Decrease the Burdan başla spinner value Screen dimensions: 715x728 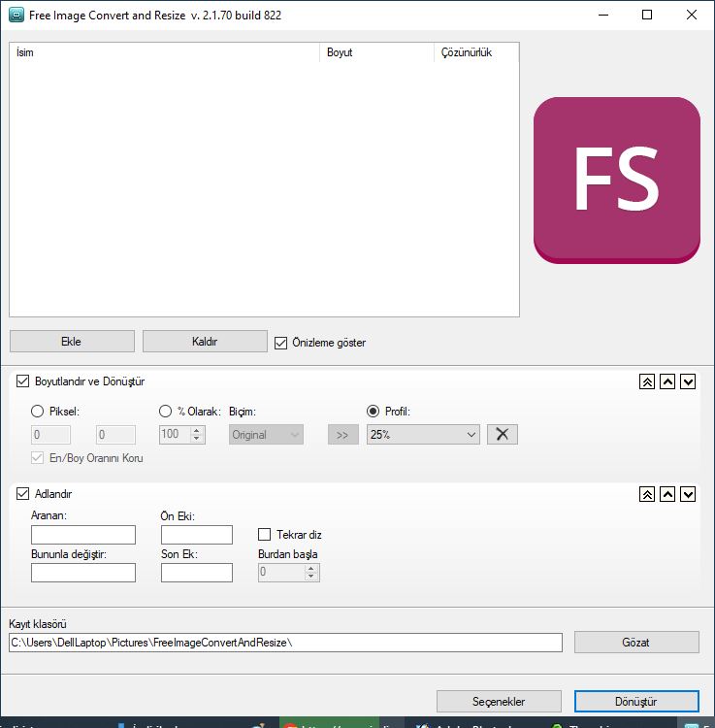(x=311, y=577)
